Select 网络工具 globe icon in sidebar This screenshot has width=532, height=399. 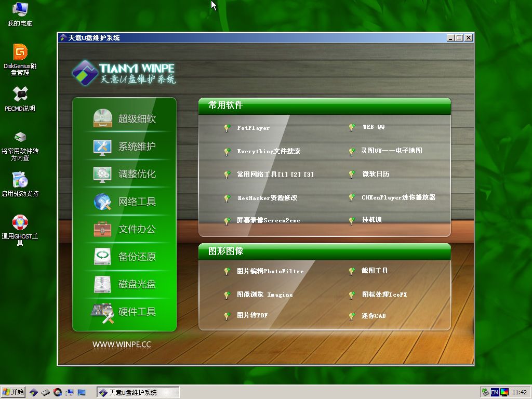102,202
